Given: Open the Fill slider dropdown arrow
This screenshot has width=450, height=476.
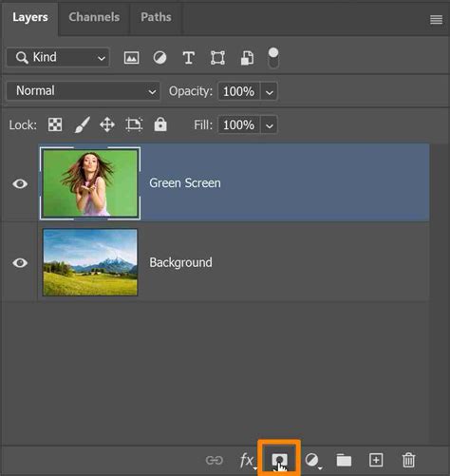Looking at the screenshot, I should pos(270,124).
